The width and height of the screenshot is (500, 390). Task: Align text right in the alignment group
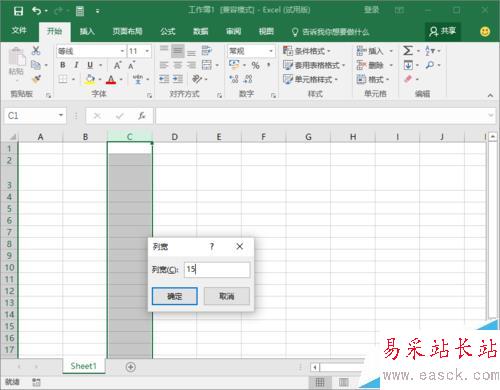pos(191,65)
